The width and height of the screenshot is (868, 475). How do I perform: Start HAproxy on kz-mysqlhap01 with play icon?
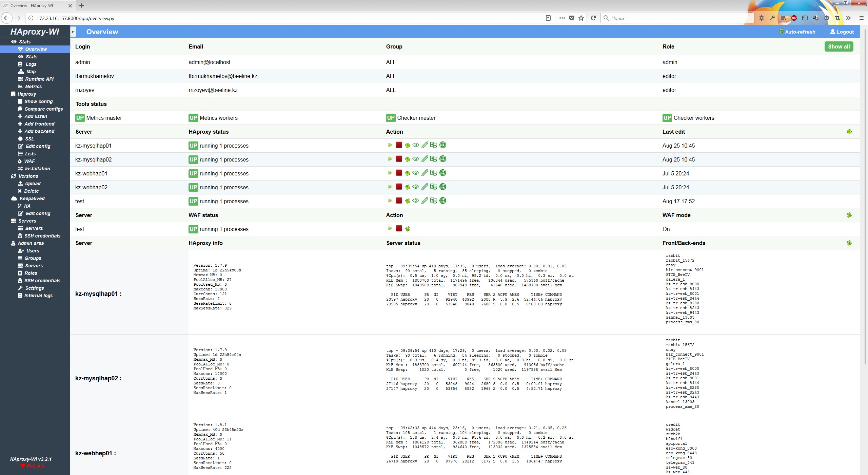[x=390, y=145]
